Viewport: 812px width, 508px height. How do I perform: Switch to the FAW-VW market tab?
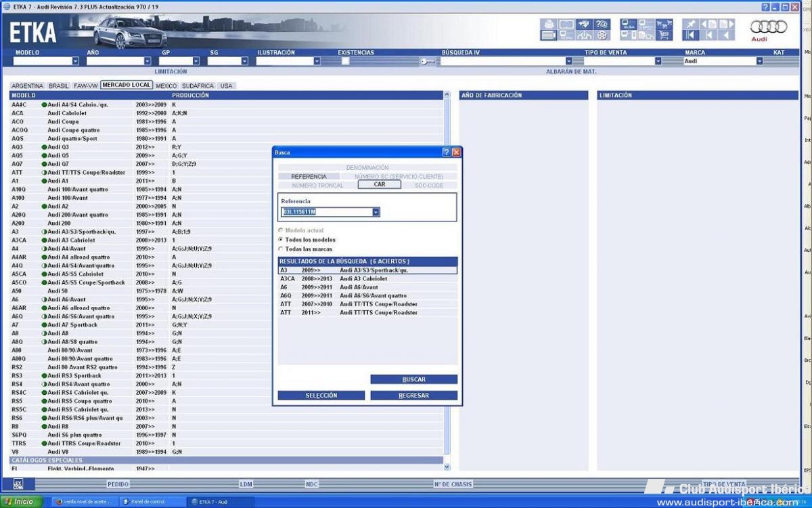pyautogui.click(x=86, y=86)
